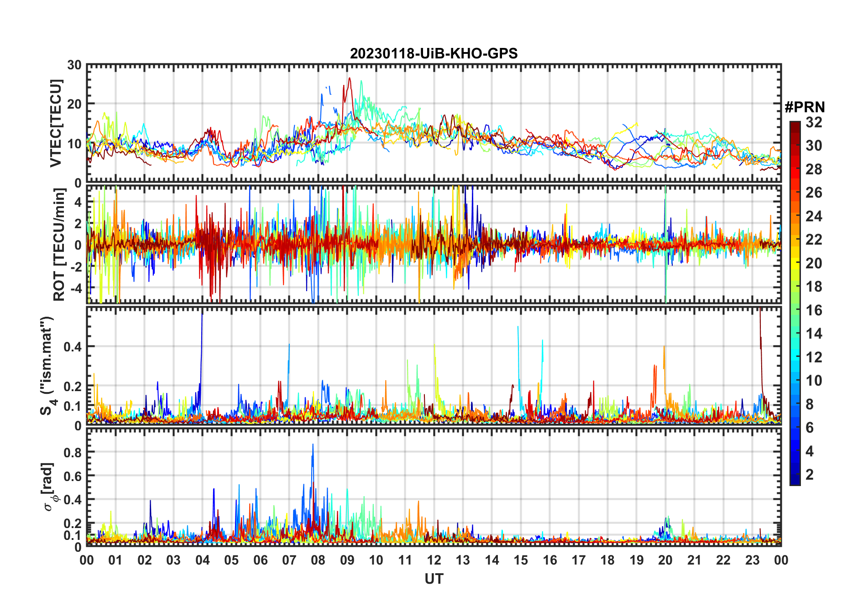Click colorbar tick label 30
868x607 pixels.
[x=814, y=146]
